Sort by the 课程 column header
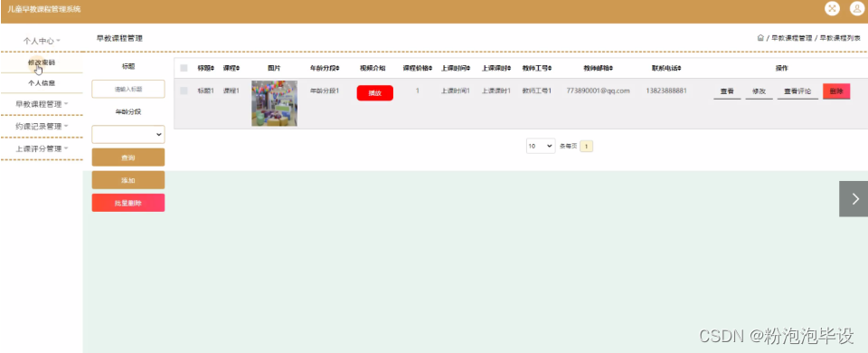The width and height of the screenshot is (868, 353). (x=231, y=68)
